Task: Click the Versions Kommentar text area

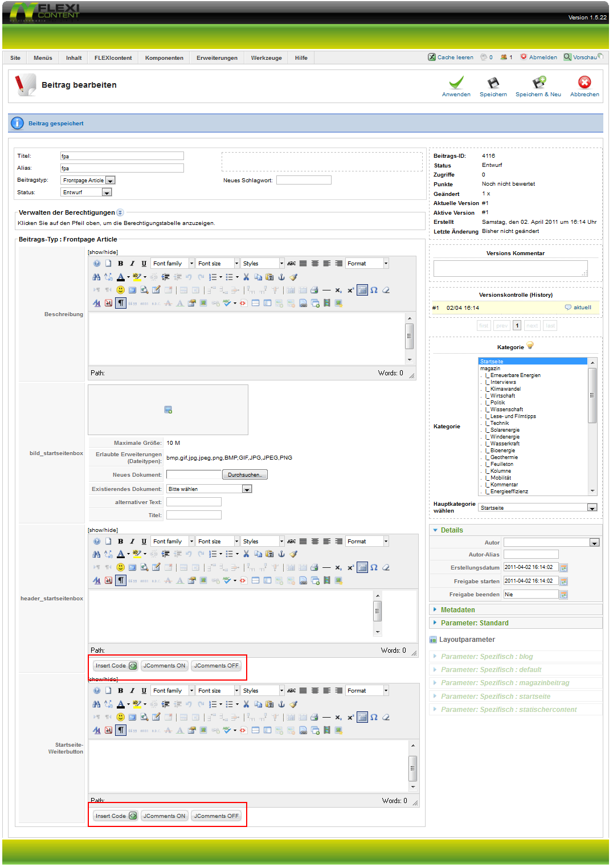Action: (510, 269)
